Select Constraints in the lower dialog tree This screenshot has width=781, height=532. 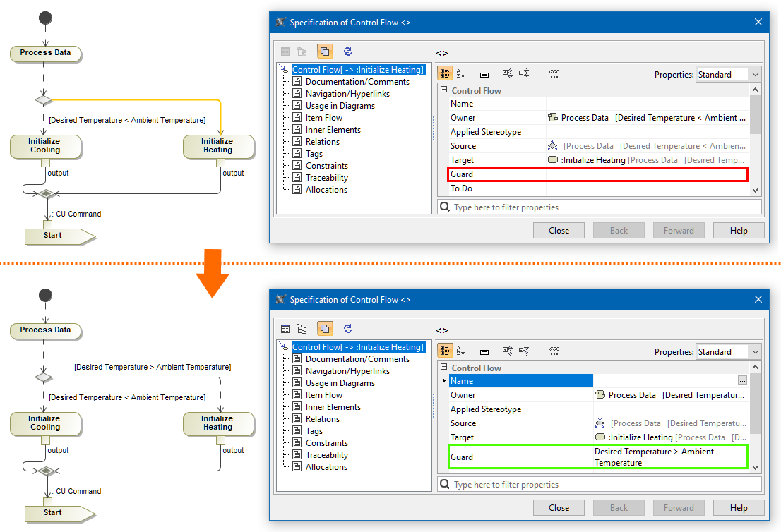(326, 443)
